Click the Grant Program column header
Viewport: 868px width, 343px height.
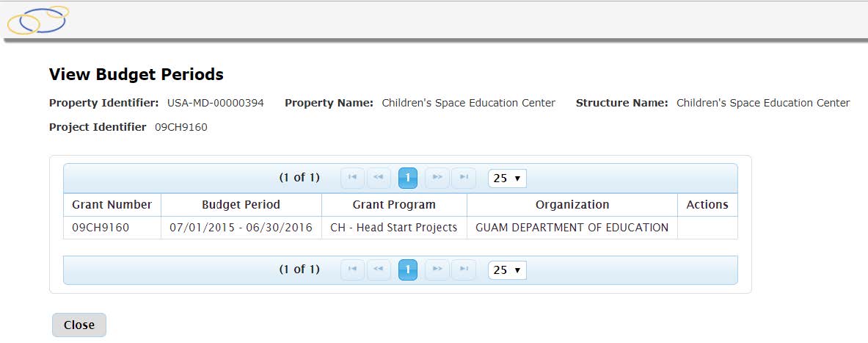click(394, 205)
